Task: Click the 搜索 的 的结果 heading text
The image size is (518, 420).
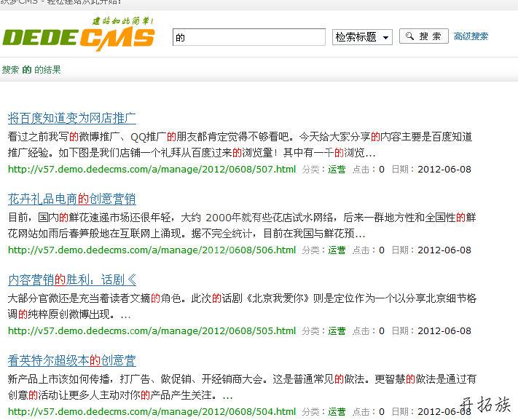Action: [x=31, y=70]
